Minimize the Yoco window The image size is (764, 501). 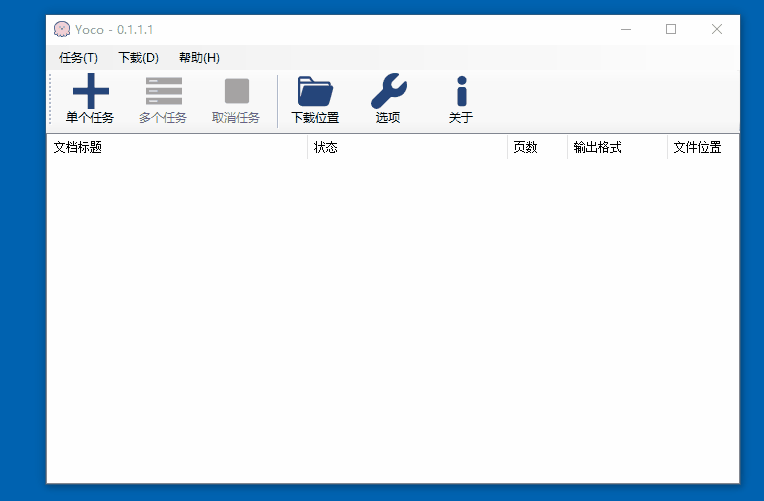click(x=626, y=29)
